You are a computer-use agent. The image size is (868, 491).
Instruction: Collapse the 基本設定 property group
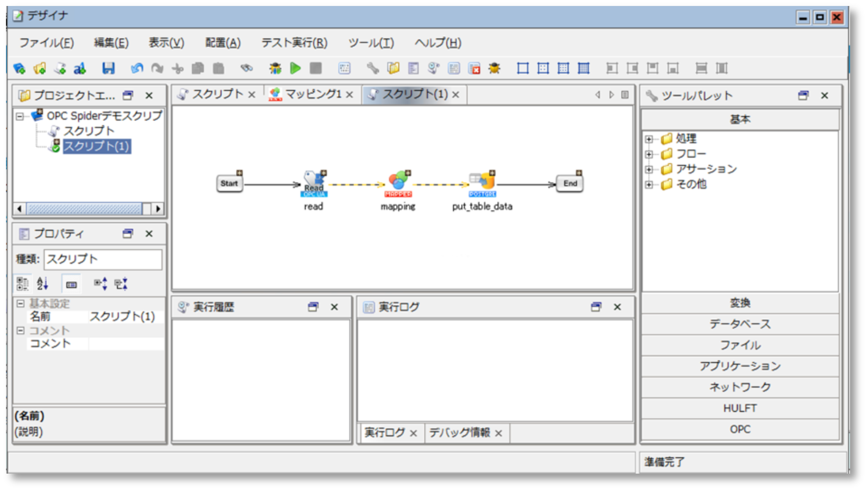21,304
